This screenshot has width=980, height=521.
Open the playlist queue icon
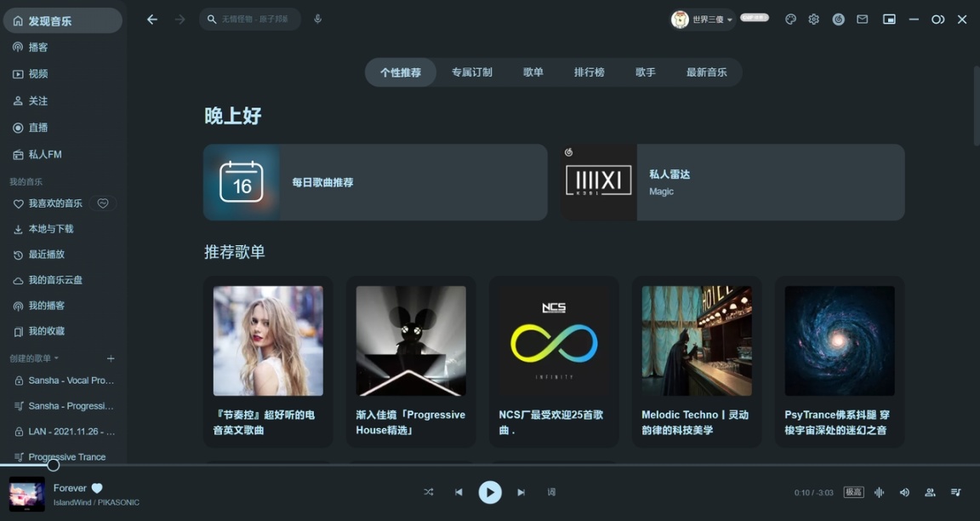coord(955,492)
